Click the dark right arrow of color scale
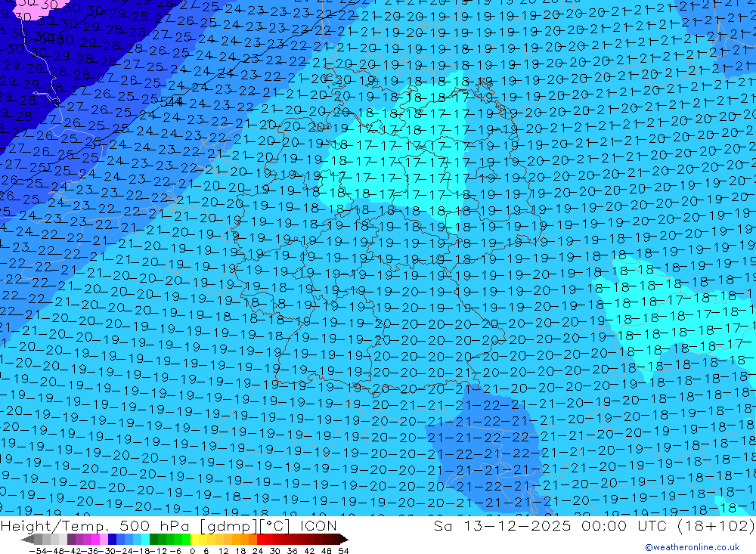 [x=344, y=540]
